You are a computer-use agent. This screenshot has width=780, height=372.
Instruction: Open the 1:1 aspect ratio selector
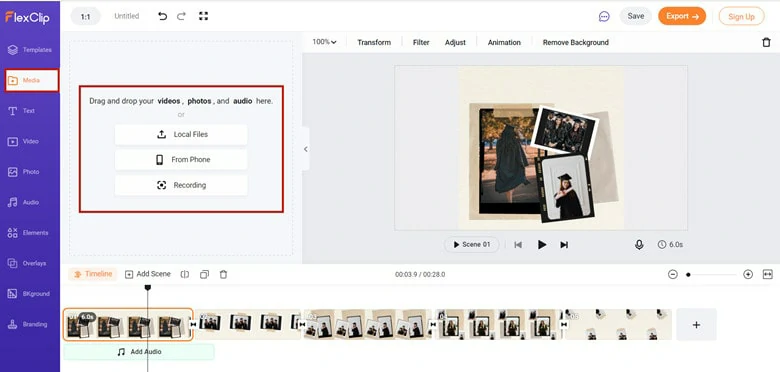pyautogui.click(x=86, y=16)
